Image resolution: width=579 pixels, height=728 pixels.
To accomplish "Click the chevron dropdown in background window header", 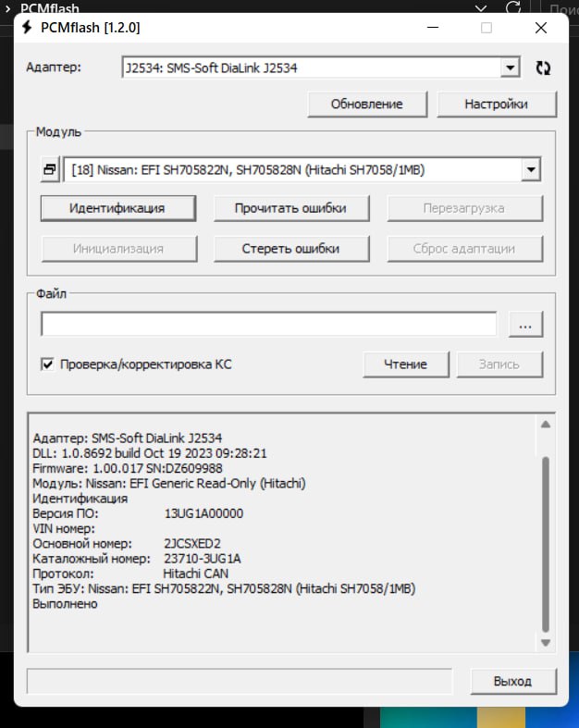I will click(481, 8).
